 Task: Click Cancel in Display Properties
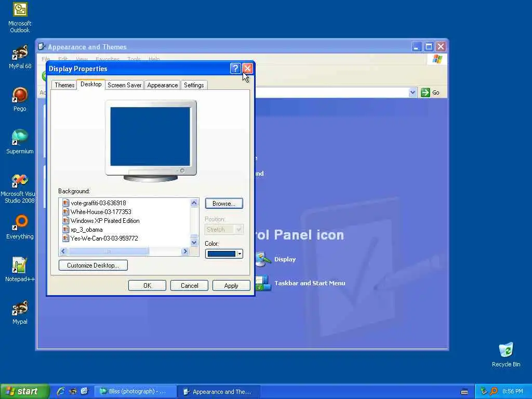point(189,286)
